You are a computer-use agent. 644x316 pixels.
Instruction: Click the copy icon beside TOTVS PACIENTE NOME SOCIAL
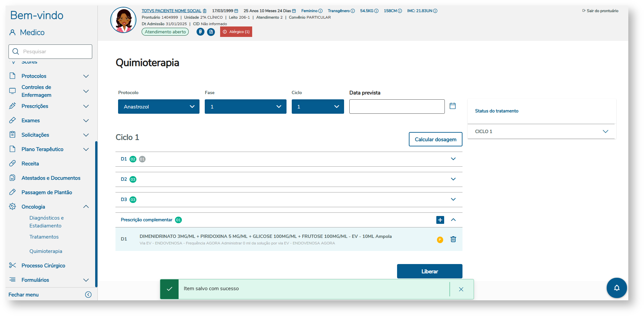point(204,10)
